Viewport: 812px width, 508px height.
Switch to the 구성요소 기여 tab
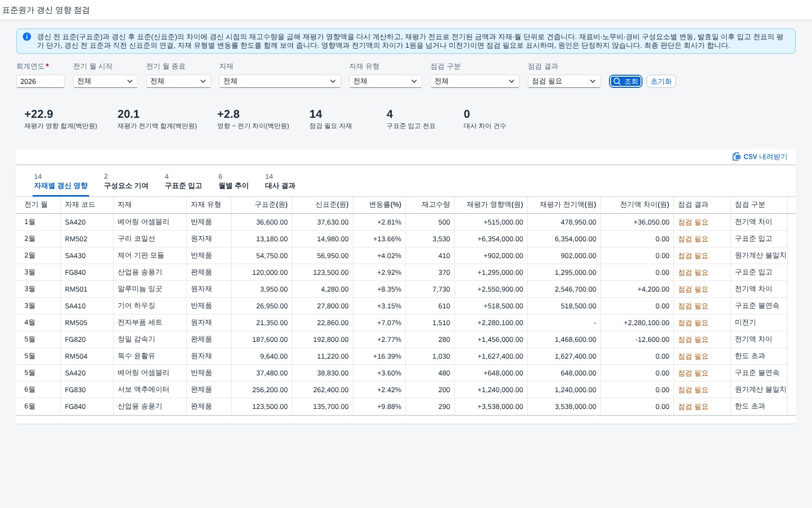[x=126, y=181]
